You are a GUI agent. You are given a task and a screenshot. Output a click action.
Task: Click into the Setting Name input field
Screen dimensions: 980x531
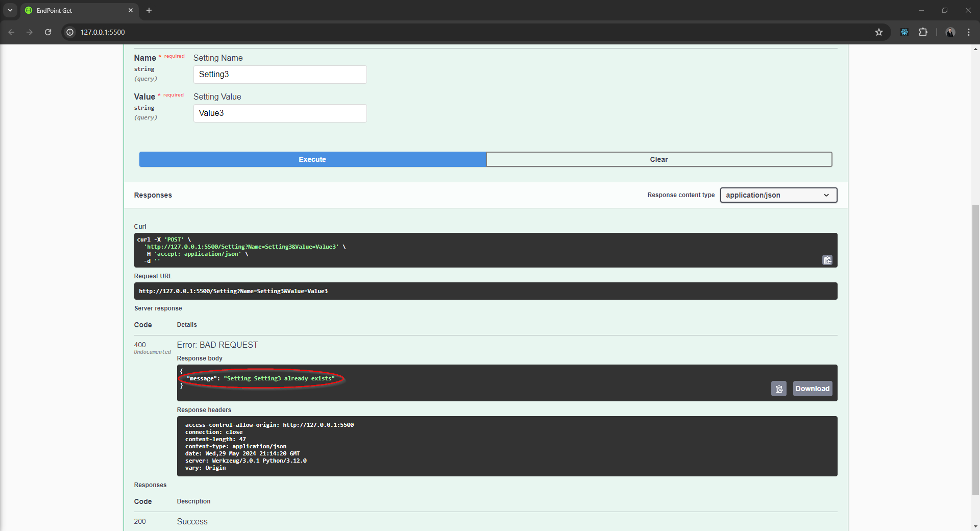pyautogui.click(x=280, y=75)
